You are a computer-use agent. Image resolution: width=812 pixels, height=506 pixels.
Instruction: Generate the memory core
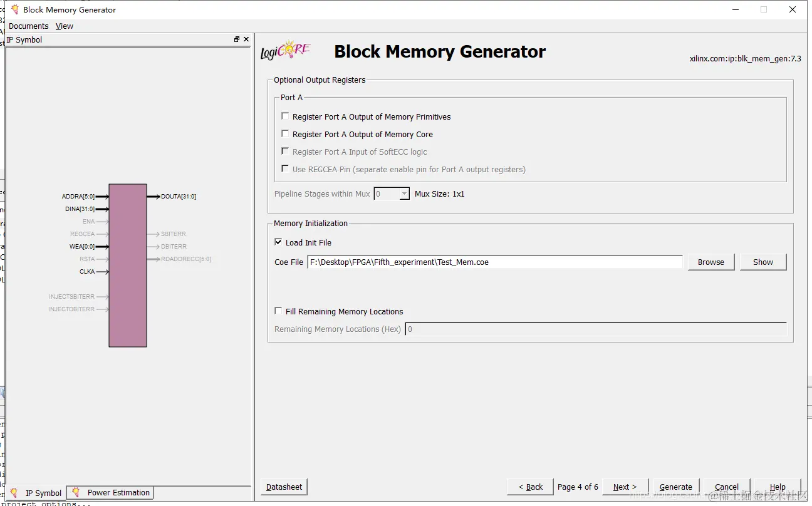[676, 487]
